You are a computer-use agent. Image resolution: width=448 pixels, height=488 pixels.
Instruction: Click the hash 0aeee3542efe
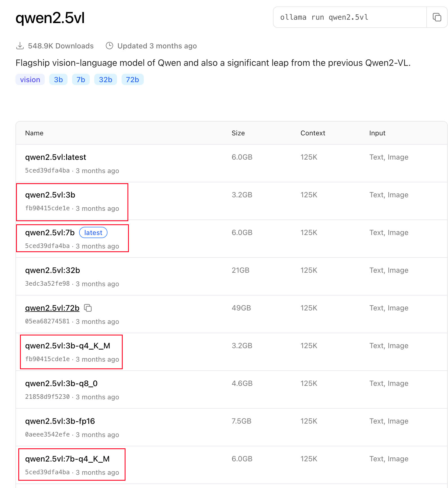tap(47, 435)
